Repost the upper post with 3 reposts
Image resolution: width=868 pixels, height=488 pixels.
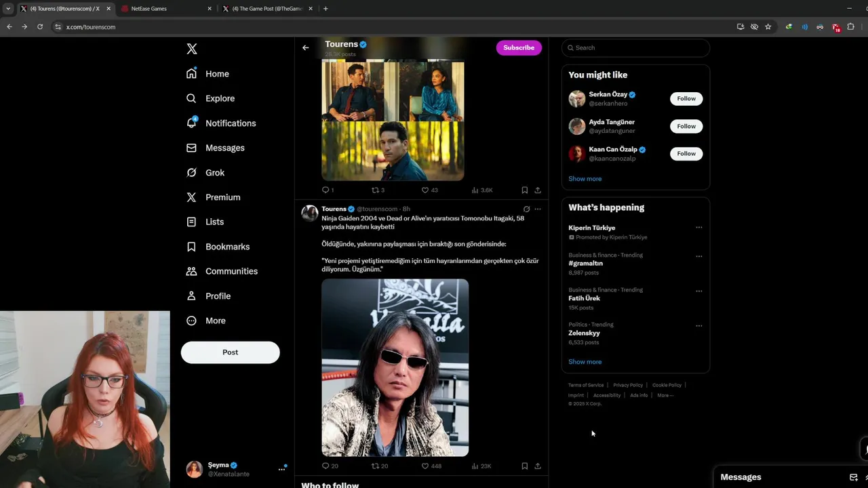point(378,190)
